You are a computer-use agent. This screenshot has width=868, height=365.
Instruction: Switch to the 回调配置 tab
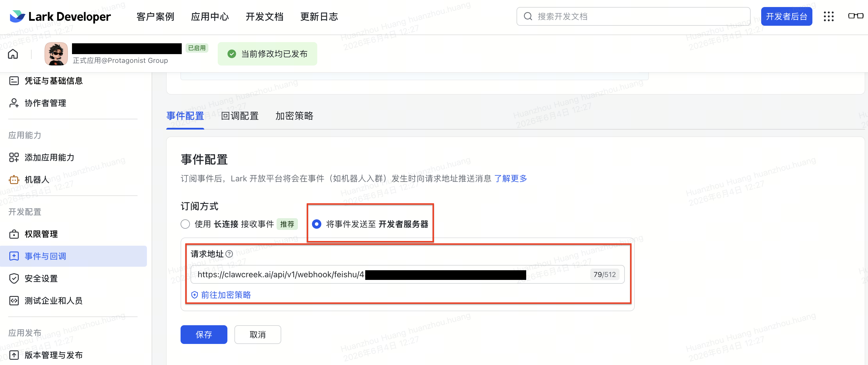(x=240, y=116)
